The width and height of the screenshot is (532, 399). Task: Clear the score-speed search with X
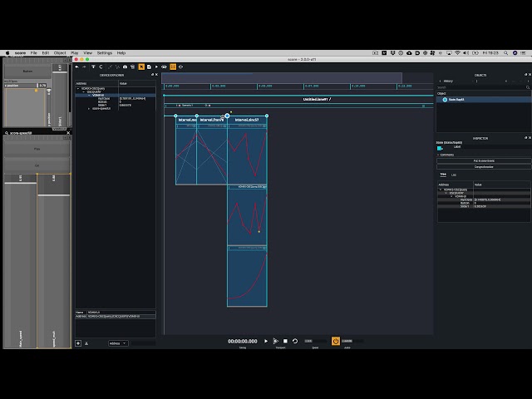(68, 133)
